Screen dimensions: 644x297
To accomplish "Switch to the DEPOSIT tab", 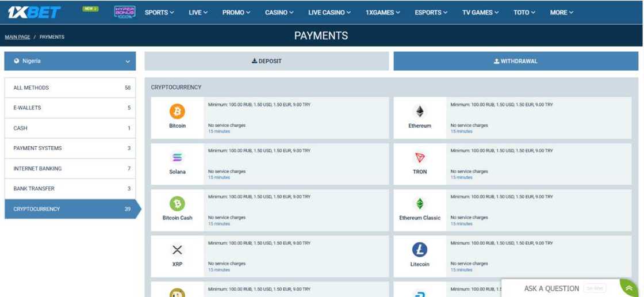I will [267, 61].
